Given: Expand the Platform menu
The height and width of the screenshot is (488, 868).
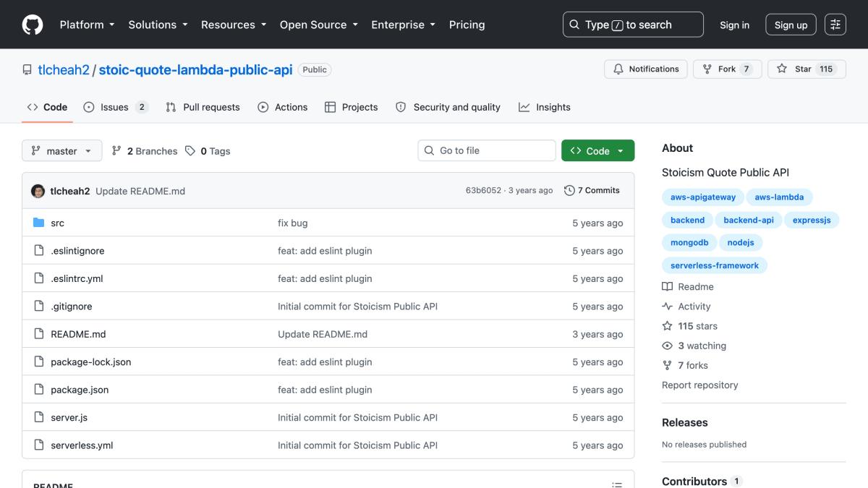Looking at the screenshot, I should coord(87,25).
